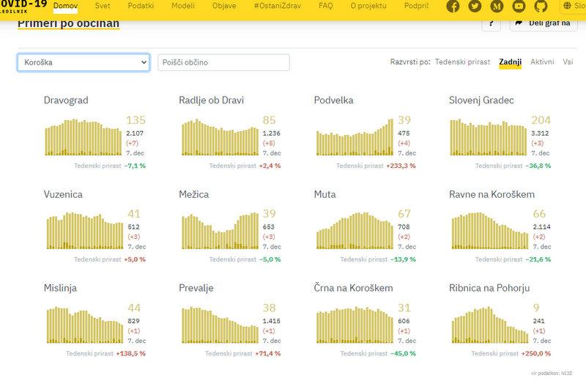The height and width of the screenshot is (392, 586).
Task: Click the Medium blog icon
Action: [x=497, y=7]
